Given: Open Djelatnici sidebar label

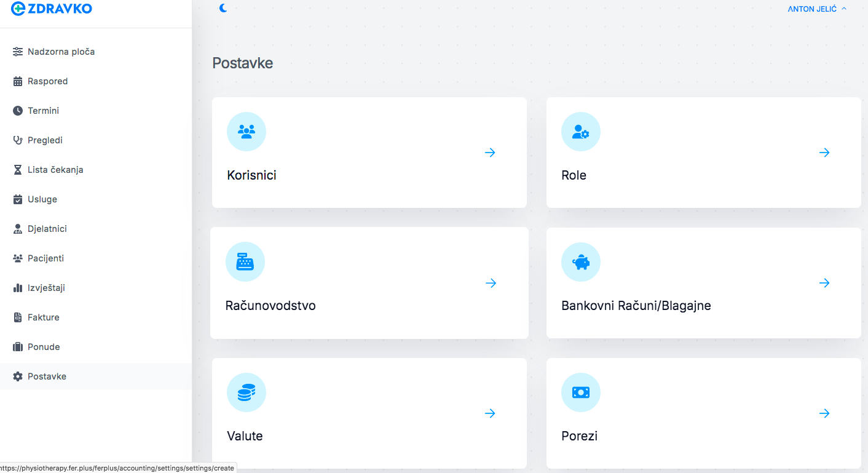Looking at the screenshot, I should pyautogui.click(x=47, y=229).
